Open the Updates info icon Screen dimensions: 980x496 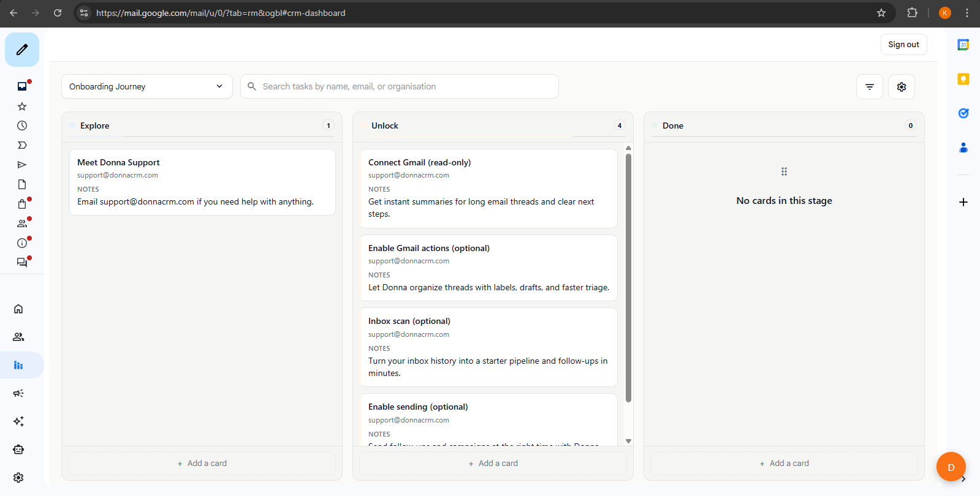(22, 243)
